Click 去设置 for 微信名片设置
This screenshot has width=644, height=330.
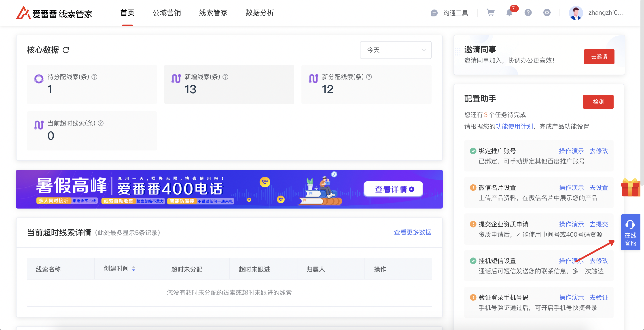click(x=599, y=188)
